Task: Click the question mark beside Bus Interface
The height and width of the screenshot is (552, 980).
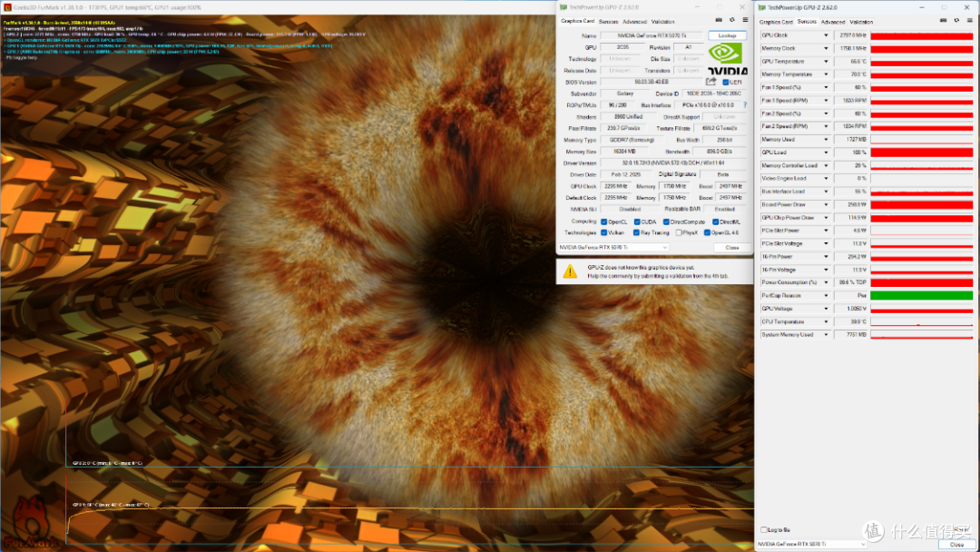Action: [745, 104]
